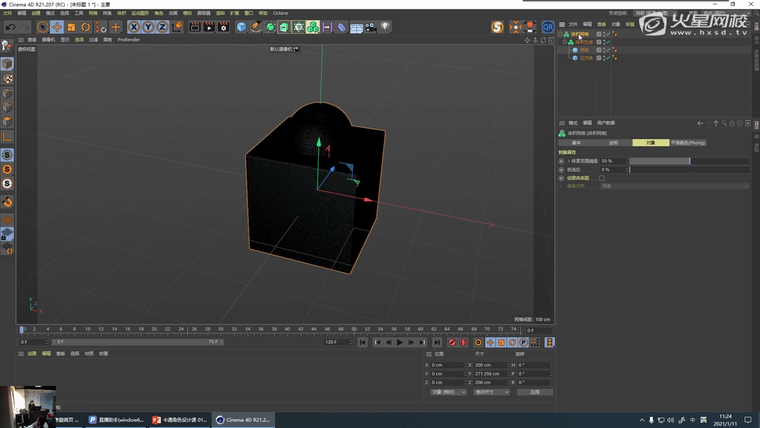
Task: Enable the 创建曲率图 checkbox
Action: point(602,178)
